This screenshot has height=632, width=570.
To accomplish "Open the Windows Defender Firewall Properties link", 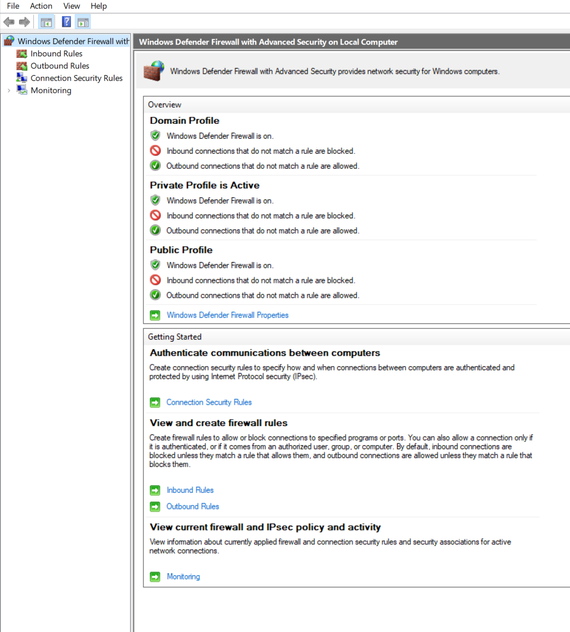I will pyautogui.click(x=227, y=315).
